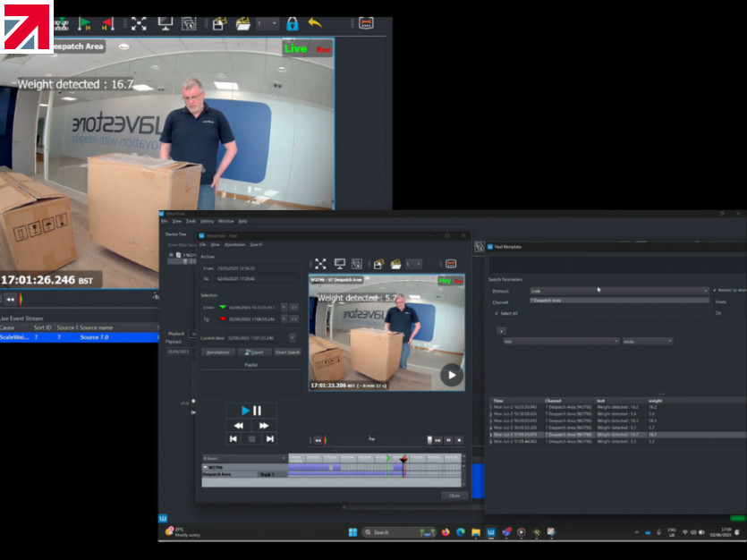Click pause button on playback speed bar

(448, 440)
